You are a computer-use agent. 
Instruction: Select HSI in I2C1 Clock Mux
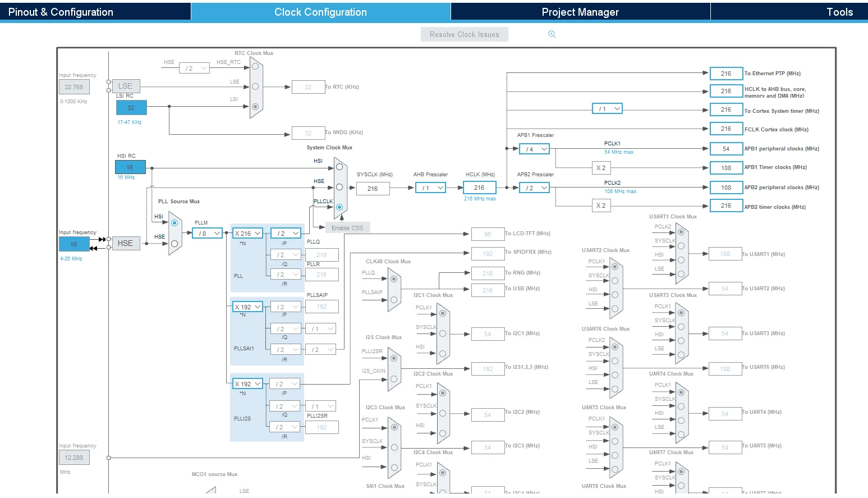pyautogui.click(x=443, y=354)
